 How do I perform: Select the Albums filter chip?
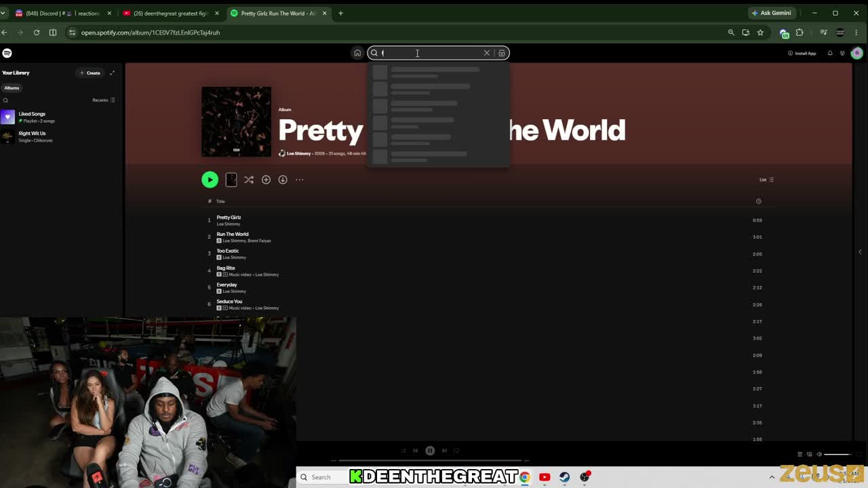pos(12,87)
